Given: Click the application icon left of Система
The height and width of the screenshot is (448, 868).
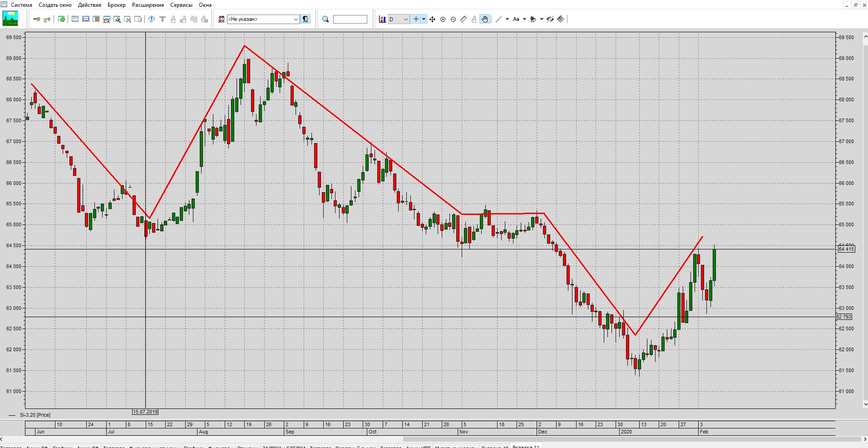Looking at the screenshot, I should point(4,5).
